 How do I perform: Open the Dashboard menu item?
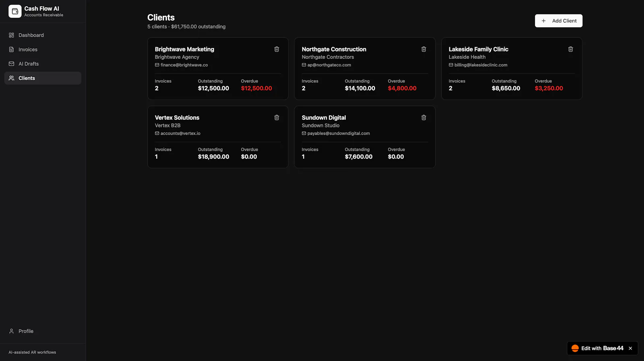click(x=43, y=35)
